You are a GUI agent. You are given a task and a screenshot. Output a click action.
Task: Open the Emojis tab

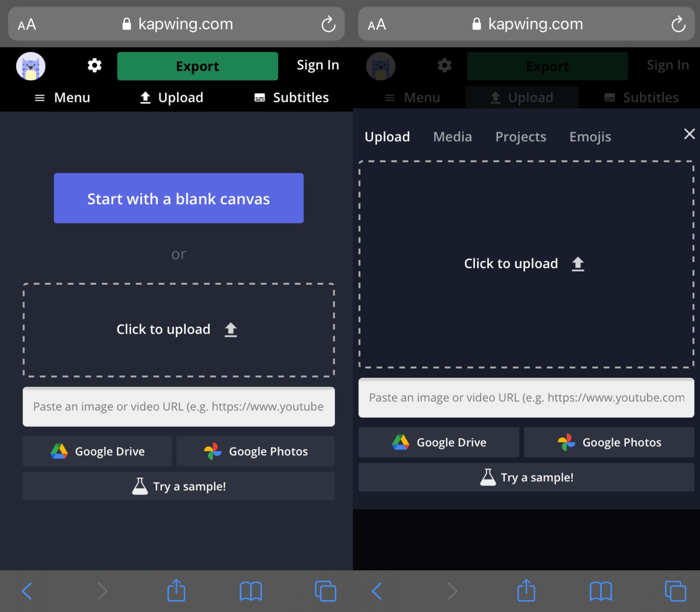pos(590,137)
